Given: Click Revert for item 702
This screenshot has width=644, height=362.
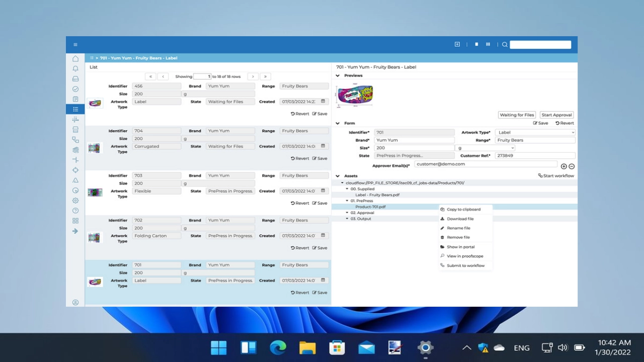Looking at the screenshot, I should click(300, 248).
